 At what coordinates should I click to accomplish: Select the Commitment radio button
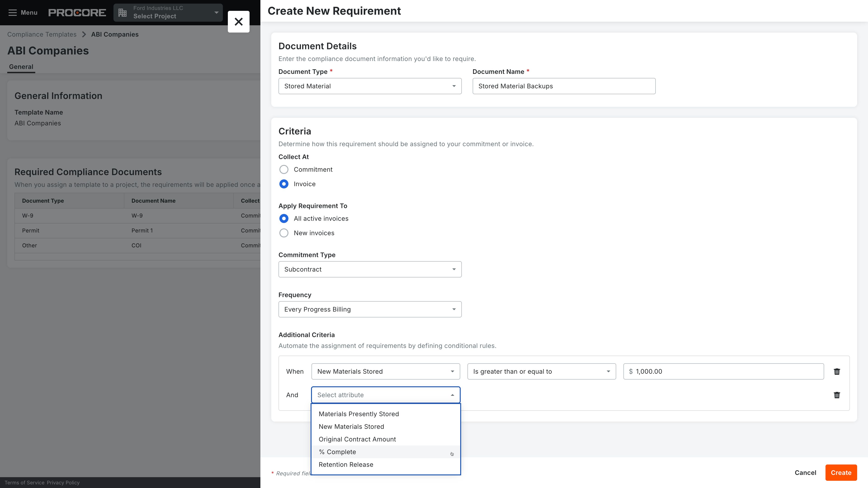click(284, 169)
